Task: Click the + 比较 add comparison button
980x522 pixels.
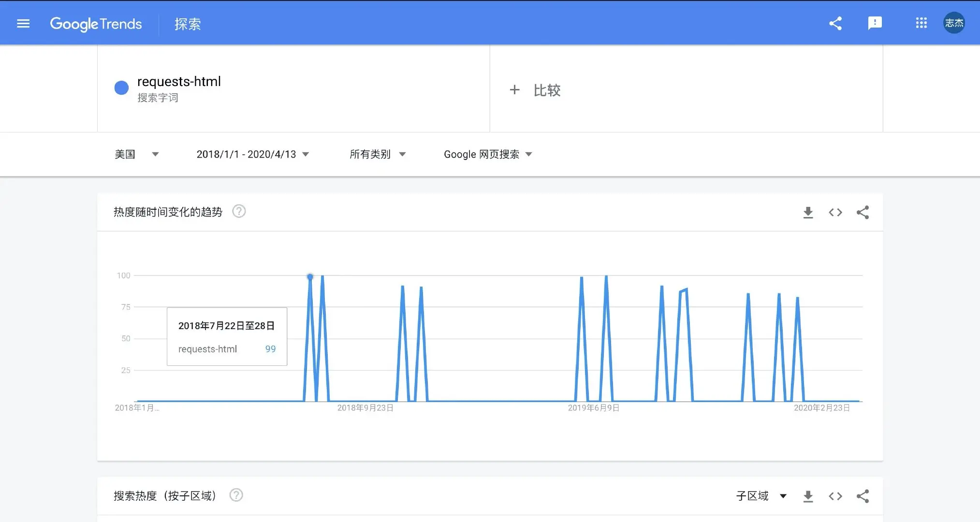Action: pos(535,90)
